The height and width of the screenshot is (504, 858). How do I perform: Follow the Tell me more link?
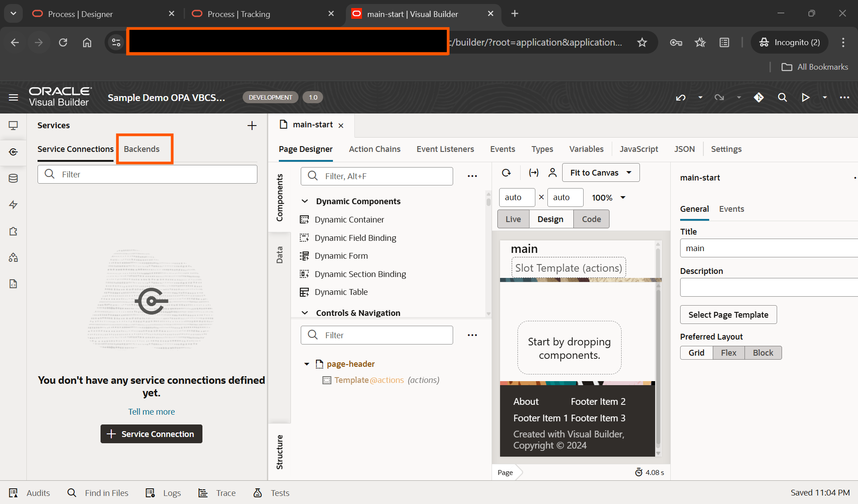pos(151,412)
